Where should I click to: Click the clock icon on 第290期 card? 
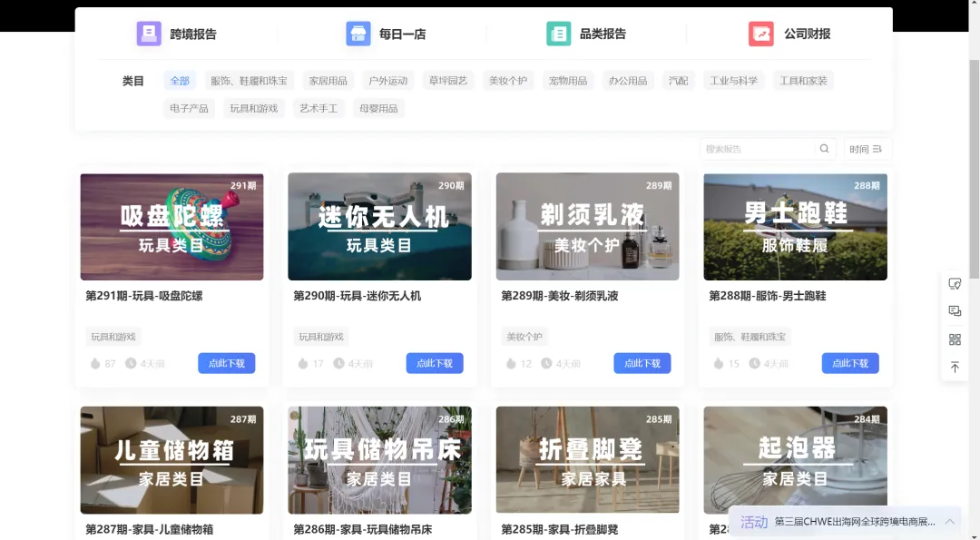[x=338, y=363]
